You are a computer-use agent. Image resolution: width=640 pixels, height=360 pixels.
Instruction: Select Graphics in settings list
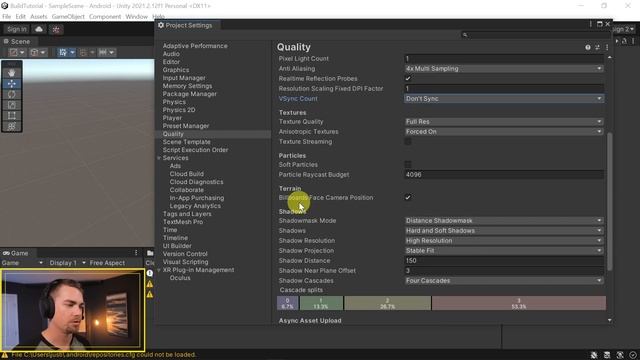pos(176,70)
